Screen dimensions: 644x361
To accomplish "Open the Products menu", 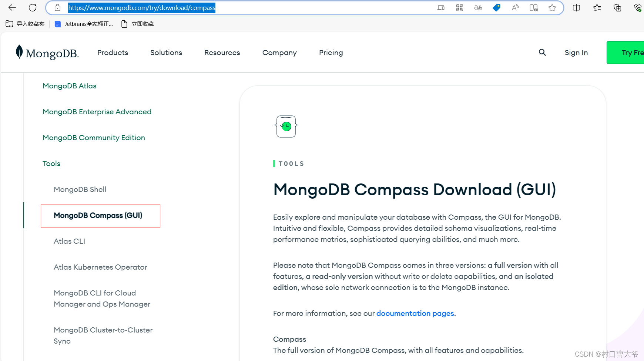I will coord(113,52).
